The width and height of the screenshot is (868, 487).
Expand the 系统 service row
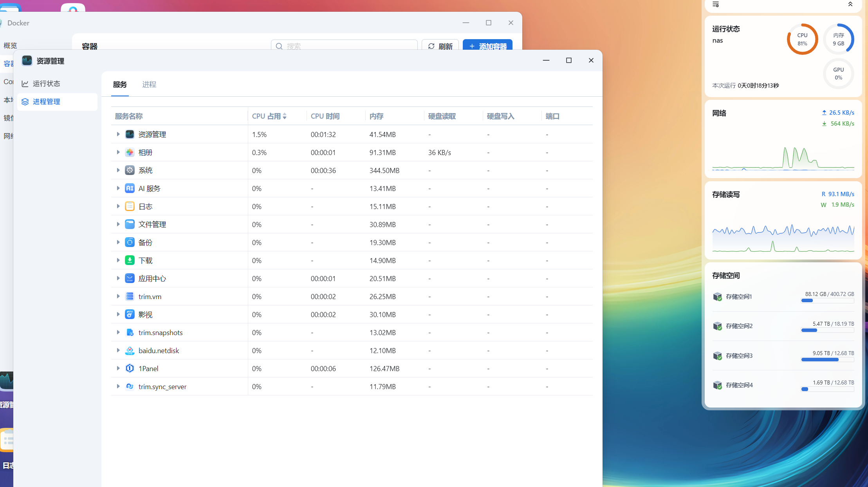pyautogui.click(x=118, y=170)
